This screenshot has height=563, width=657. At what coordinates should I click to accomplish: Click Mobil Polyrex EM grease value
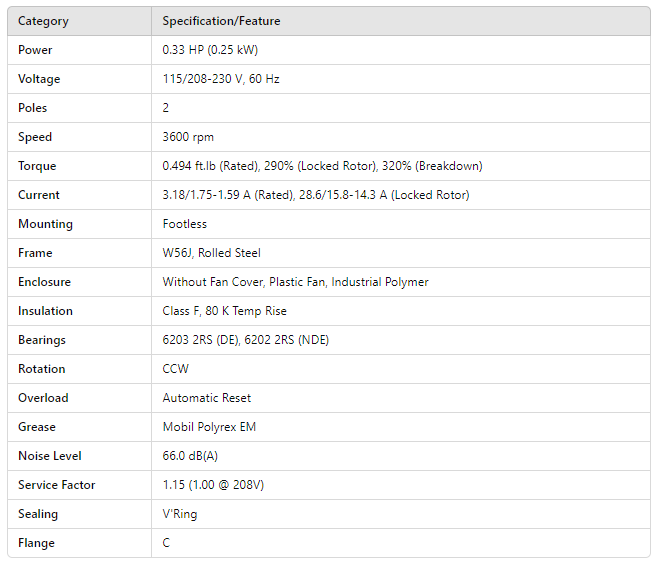tap(209, 427)
